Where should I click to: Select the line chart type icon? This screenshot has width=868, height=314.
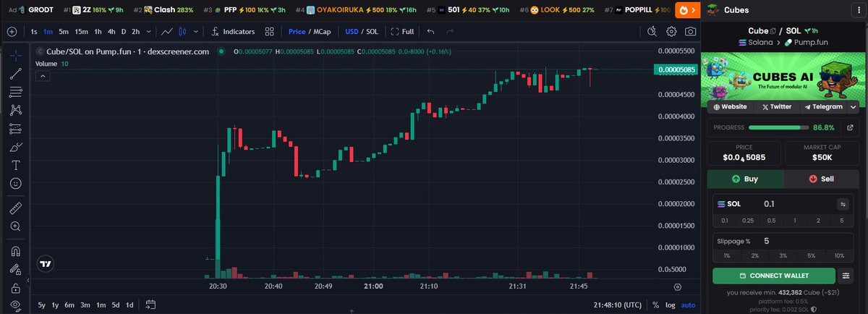(x=167, y=32)
